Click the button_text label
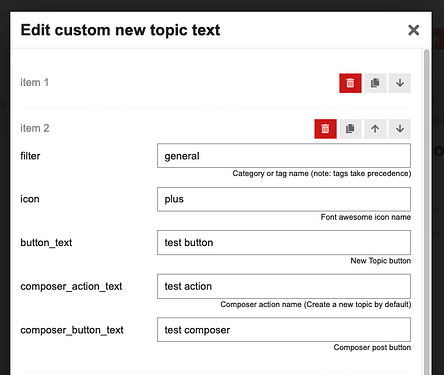The image size is (444, 375). click(x=46, y=243)
